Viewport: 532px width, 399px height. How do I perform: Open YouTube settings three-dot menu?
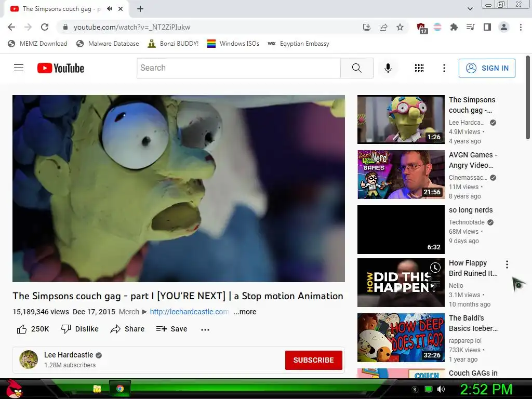[x=444, y=68]
